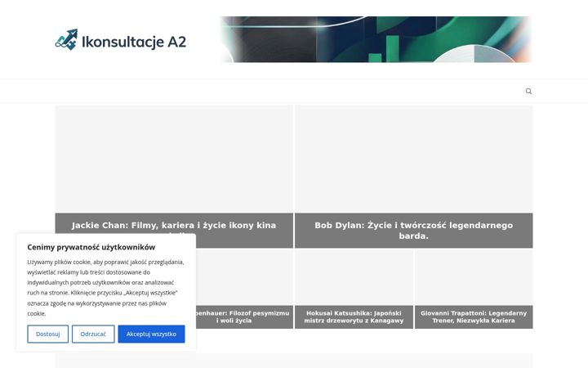Click the Giovanni Trapattoni image placeholder
588x368 pixels.
coord(474,277)
